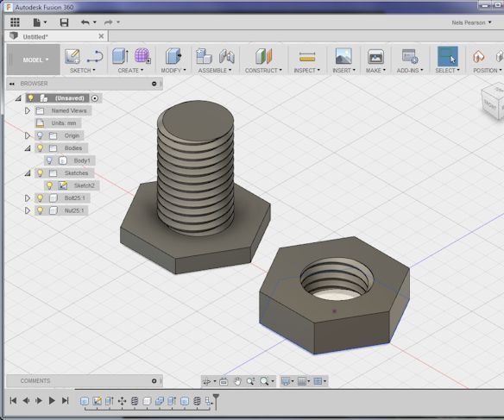Click the ViewCube in the corner
This screenshot has width=504, height=420.
494,103
